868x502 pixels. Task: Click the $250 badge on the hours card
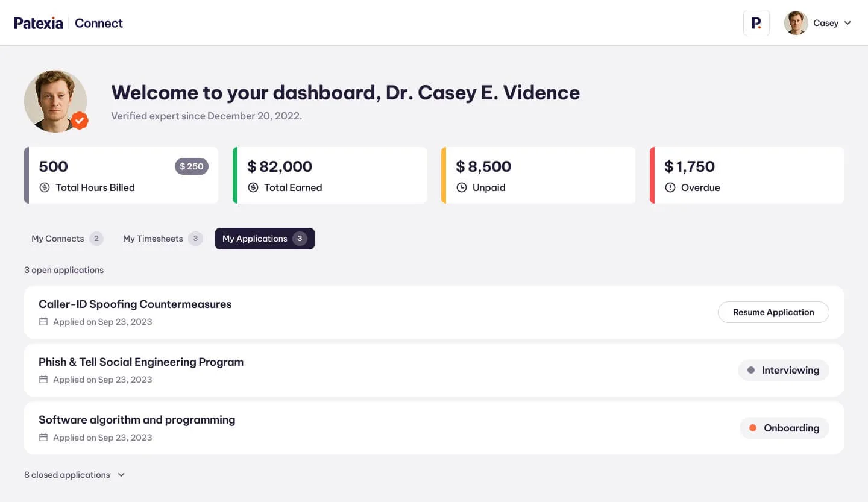click(191, 166)
